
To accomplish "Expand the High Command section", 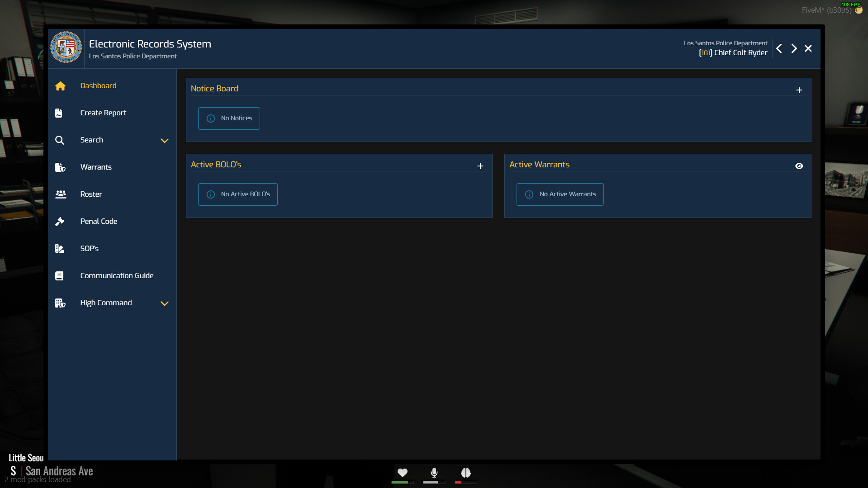I will [x=165, y=303].
